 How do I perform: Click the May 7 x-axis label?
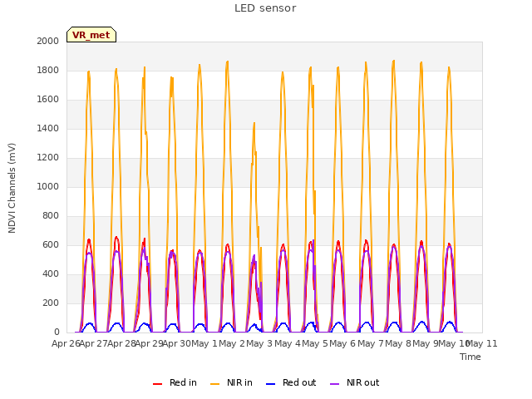[x=371, y=343]
